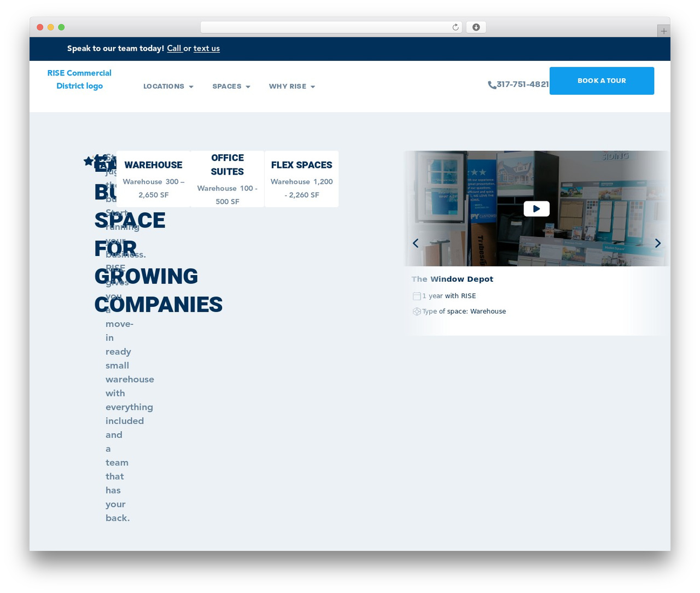Click the star icon near the headline

(89, 161)
